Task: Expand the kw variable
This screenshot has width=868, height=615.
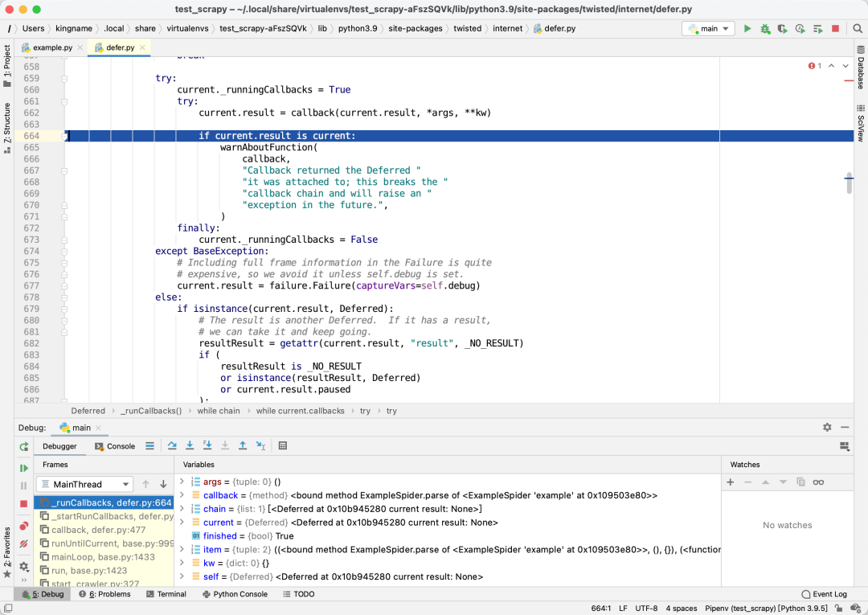Action: click(x=182, y=563)
